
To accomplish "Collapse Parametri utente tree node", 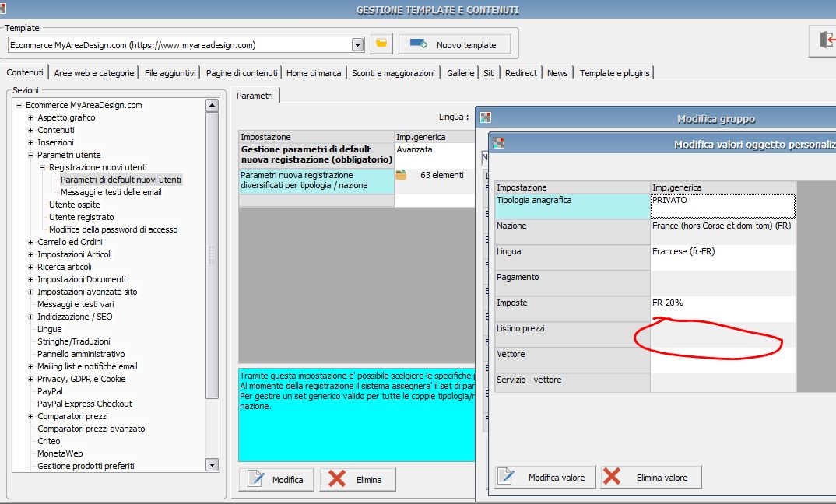I will [x=31, y=155].
